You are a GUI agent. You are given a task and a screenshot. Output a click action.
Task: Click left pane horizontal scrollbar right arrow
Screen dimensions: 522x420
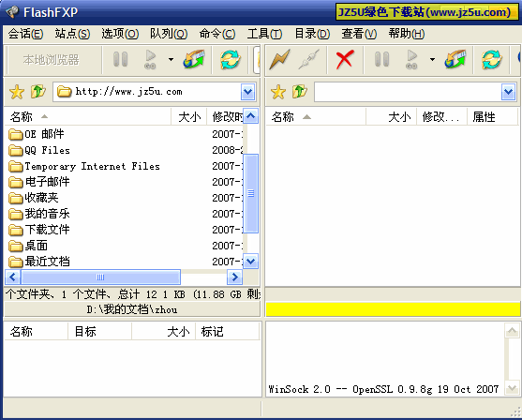tap(234, 277)
